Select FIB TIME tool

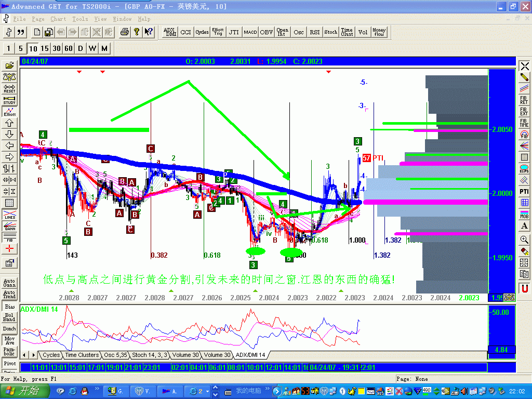[x=524, y=123]
